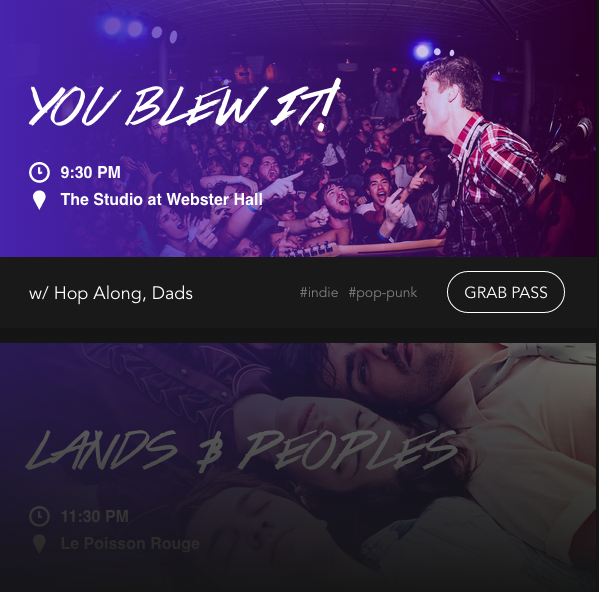Open the Dads supporting act
The image size is (599, 592).
click(x=172, y=293)
